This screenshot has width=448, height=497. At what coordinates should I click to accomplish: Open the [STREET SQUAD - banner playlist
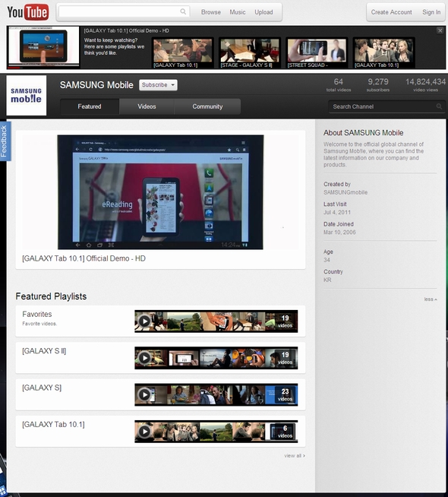tap(317, 52)
